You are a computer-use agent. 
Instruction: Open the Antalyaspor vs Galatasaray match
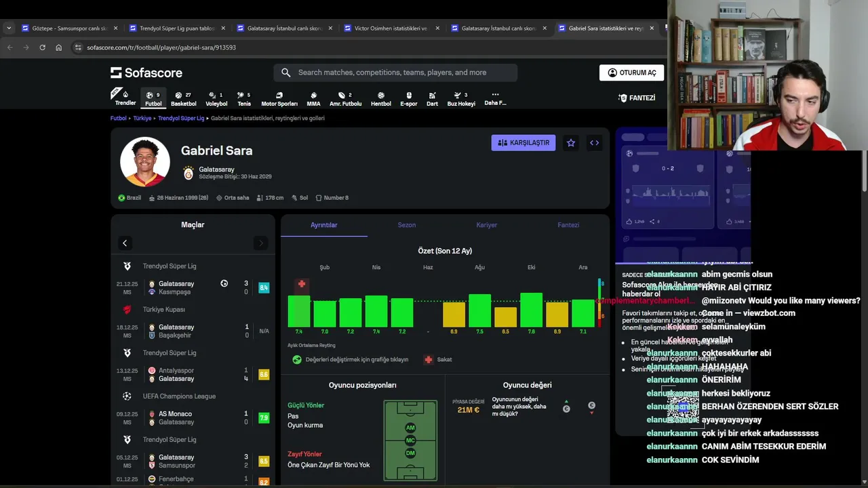click(193, 374)
